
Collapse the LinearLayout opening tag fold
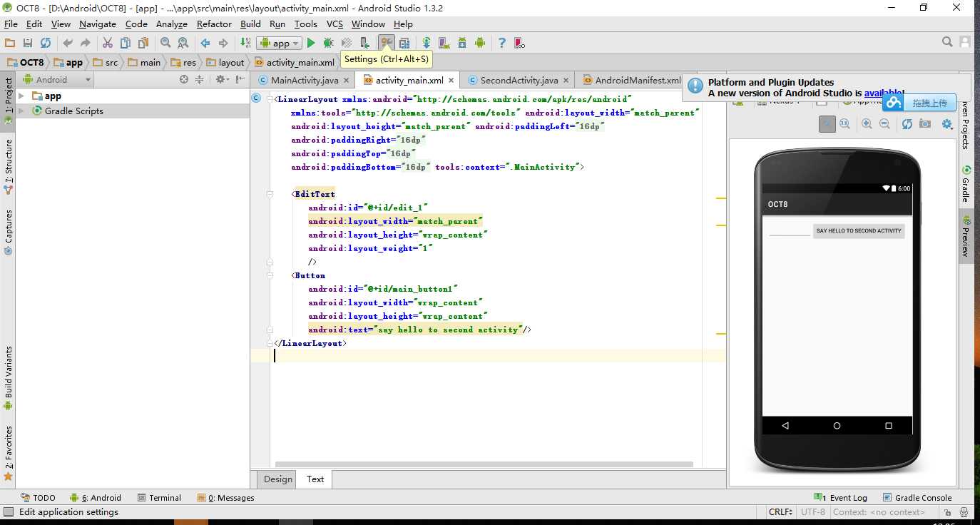click(269, 99)
